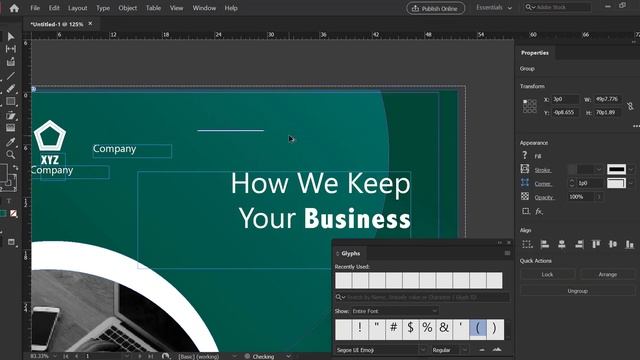Select the Selection tool arrow
Screen dimensions: 640x360
tap(11, 37)
